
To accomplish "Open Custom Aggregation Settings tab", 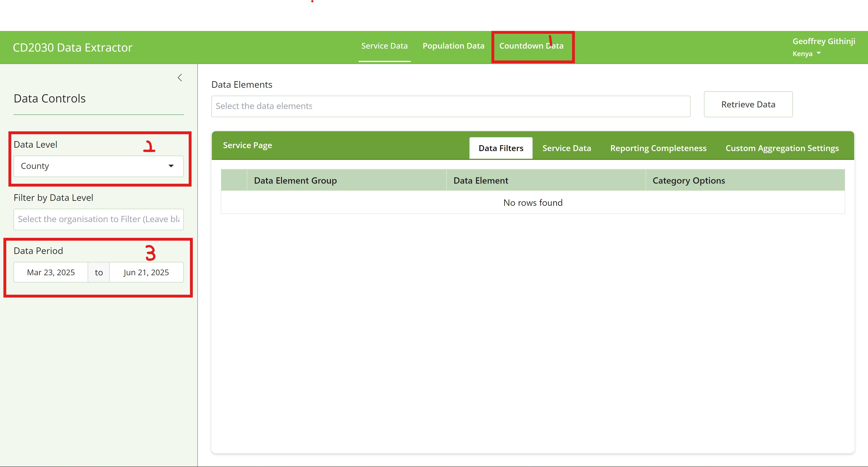I will 782,148.
